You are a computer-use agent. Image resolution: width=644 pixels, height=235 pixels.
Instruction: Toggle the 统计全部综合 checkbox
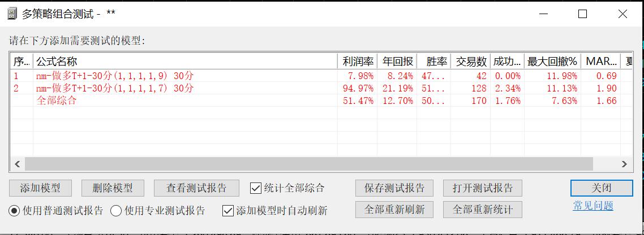(255, 188)
